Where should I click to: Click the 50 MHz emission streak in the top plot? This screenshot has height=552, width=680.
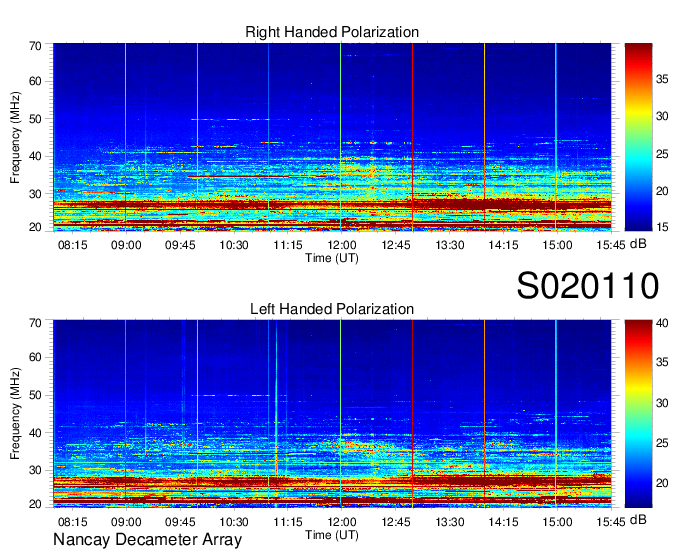click(230, 119)
